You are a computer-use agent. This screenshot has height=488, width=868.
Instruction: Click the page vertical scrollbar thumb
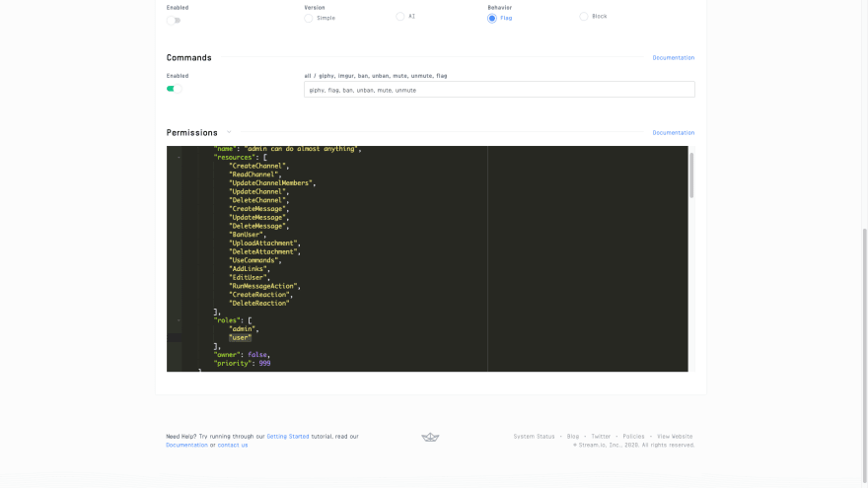[865, 354]
